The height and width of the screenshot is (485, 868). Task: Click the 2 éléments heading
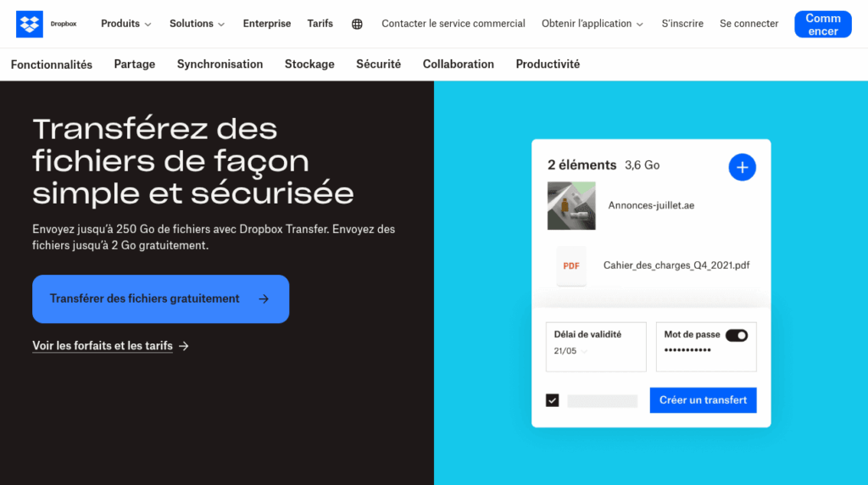pyautogui.click(x=581, y=165)
